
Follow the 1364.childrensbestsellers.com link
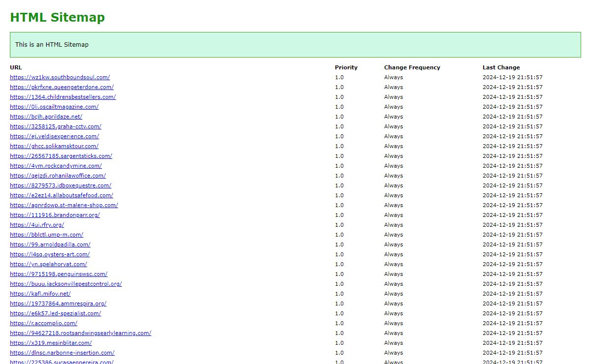[x=63, y=97]
